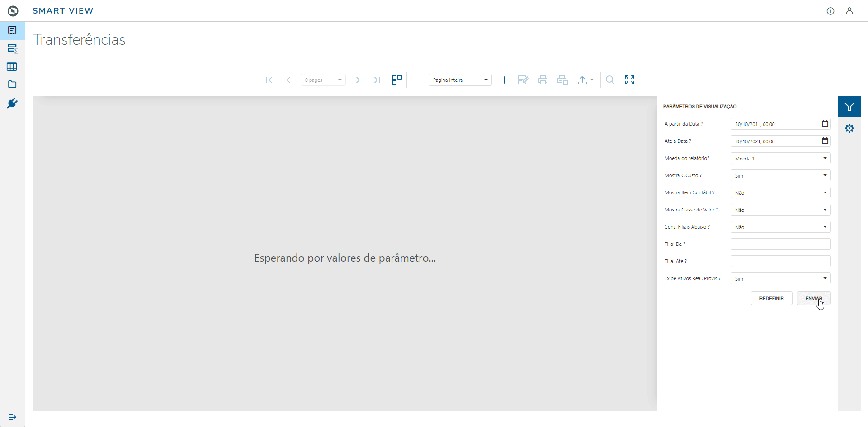The image size is (868, 427).
Task: Click the Transferências heading
Action: pos(79,40)
